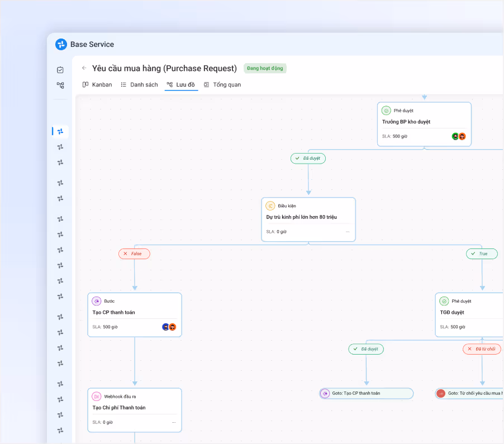Click SLA: 500 giờ on TGĐ duyệt
This screenshot has height=444, width=504.
(x=453, y=327)
